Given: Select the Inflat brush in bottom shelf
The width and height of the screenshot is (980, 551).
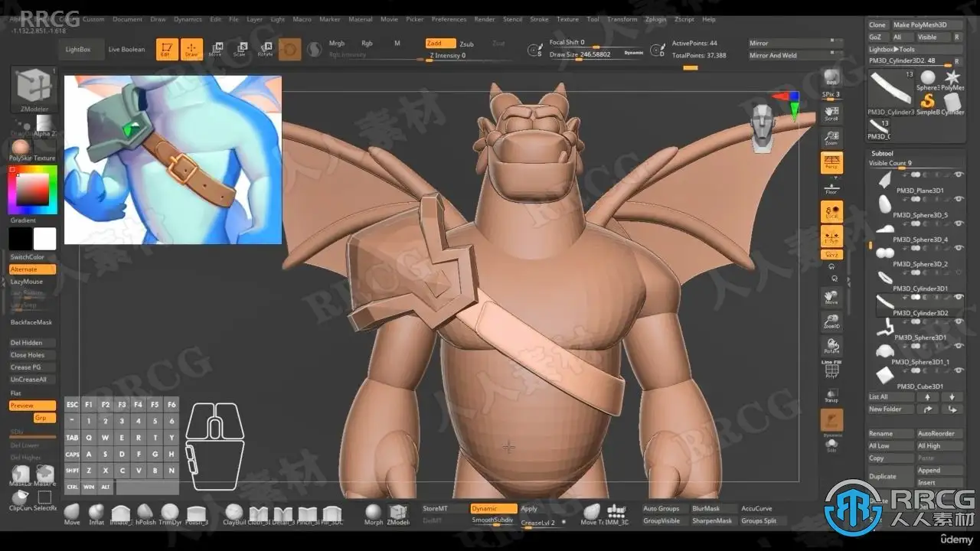Looking at the screenshot, I should pyautogui.click(x=96, y=514).
